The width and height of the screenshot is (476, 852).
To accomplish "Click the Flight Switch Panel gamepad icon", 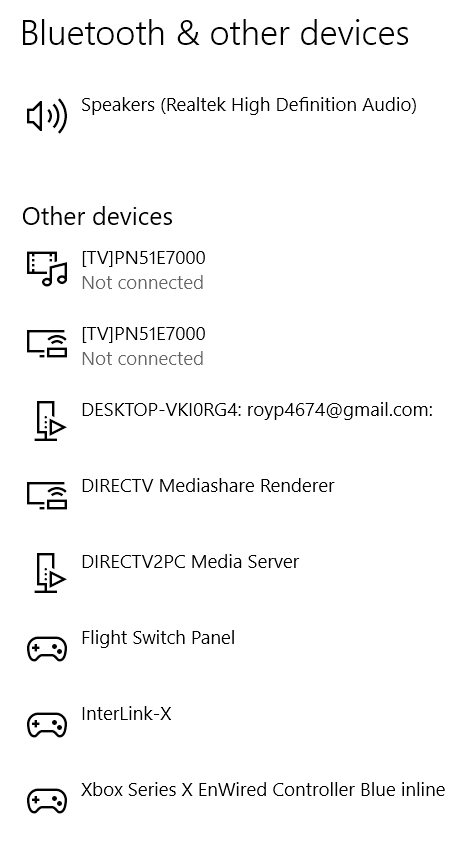I will pos(47,649).
